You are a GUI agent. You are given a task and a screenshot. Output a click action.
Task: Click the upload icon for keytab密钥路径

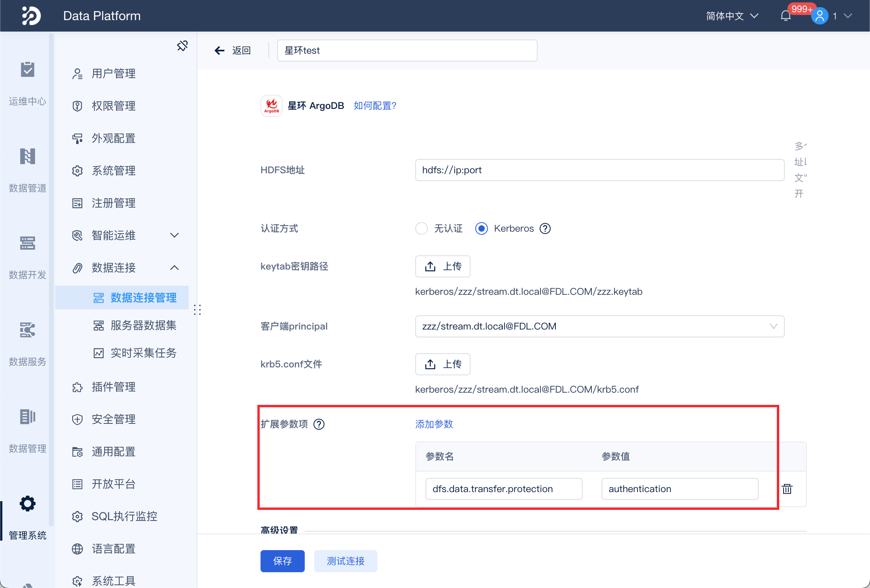(x=430, y=266)
